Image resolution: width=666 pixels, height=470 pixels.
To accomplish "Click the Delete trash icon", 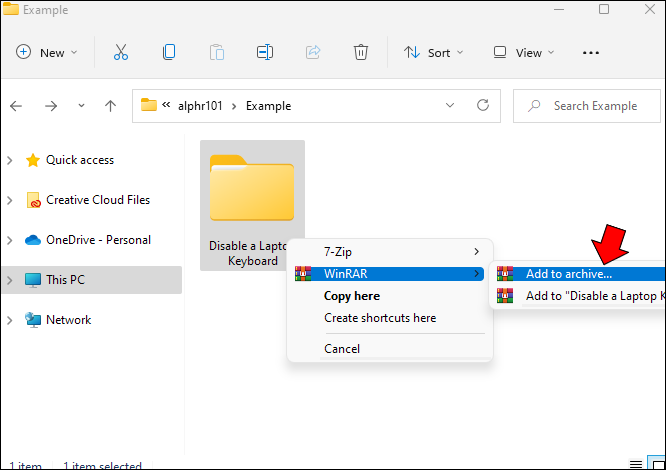I will [x=361, y=52].
